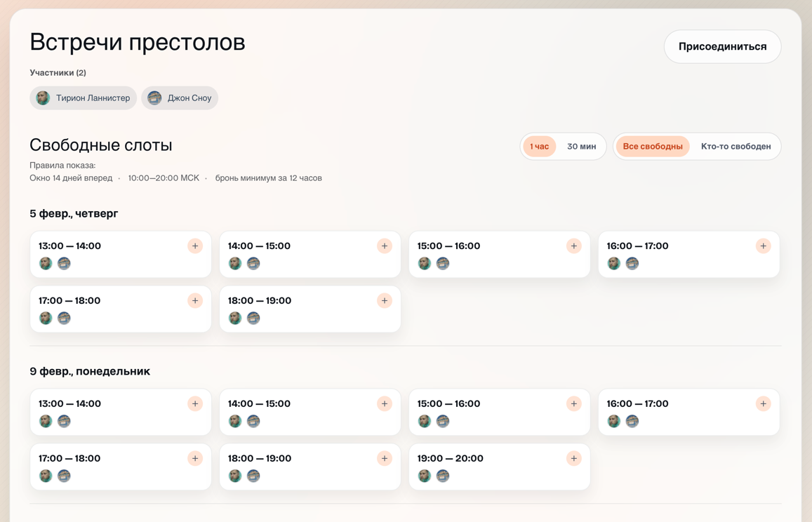Click the plus icon on 15:00 — 16:00 slot, 5 февр.
The width and height of the screenshot is (812, 522).
(x=574, y=246)
